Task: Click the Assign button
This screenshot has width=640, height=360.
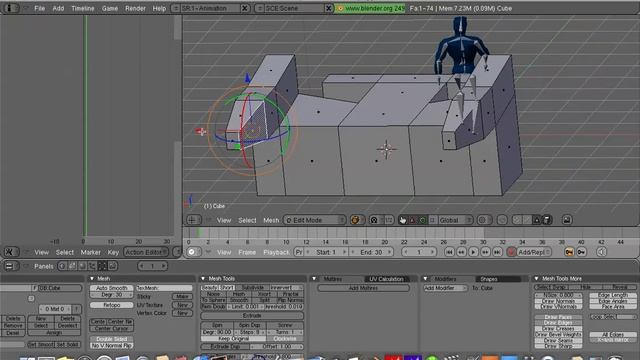Action: click(54, 333)
